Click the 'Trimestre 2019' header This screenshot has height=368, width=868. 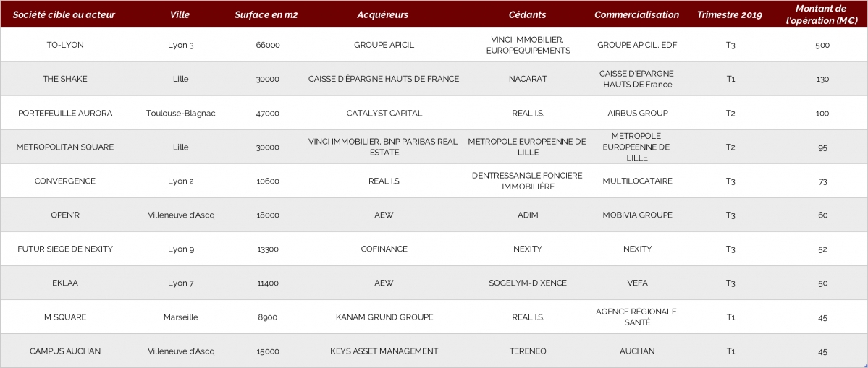click(x=729, y=15)
